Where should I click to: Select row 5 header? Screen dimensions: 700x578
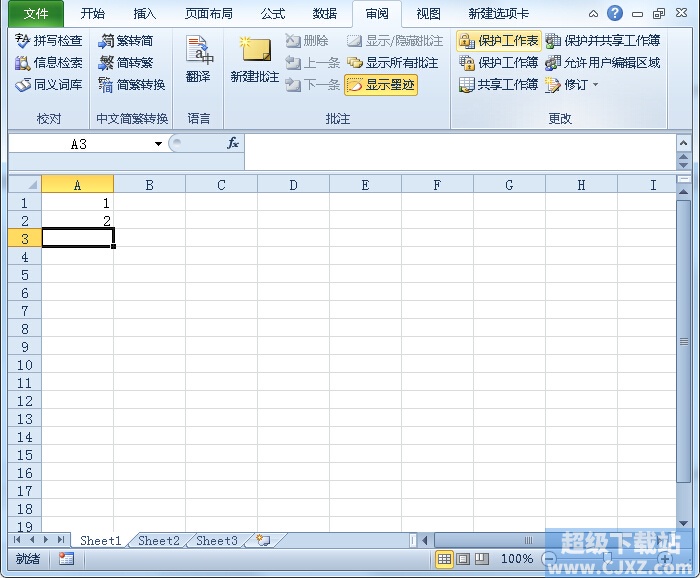coord(25,275)
